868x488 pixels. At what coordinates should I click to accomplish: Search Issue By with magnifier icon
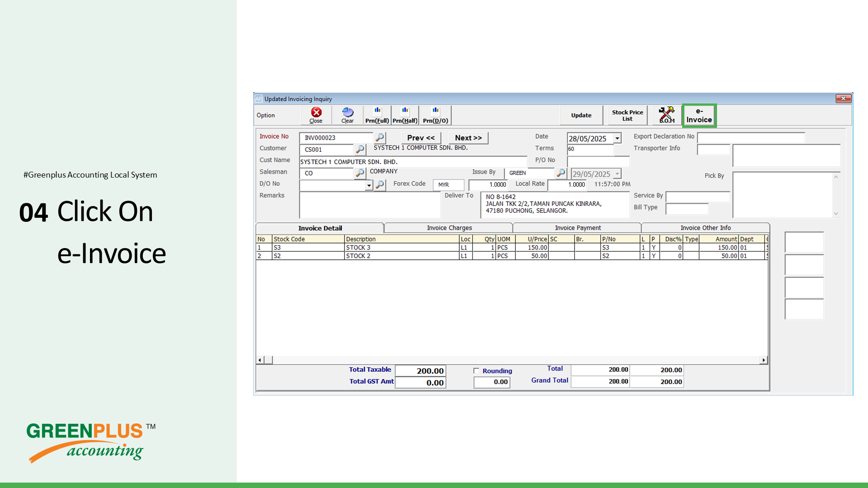point(561,173)
